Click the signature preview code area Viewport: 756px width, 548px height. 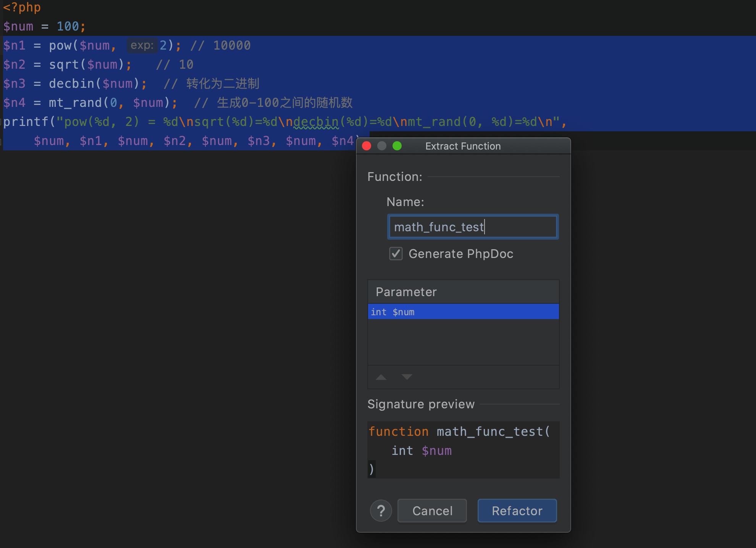tap(463, 450)
